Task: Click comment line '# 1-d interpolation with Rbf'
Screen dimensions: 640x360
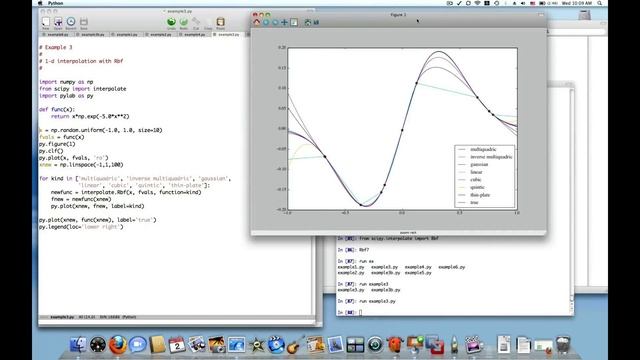Action: (81, 61)
